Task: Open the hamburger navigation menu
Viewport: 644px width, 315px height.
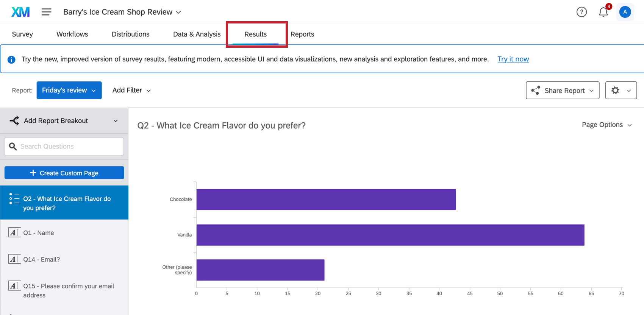Action: [x=46, y=12]
